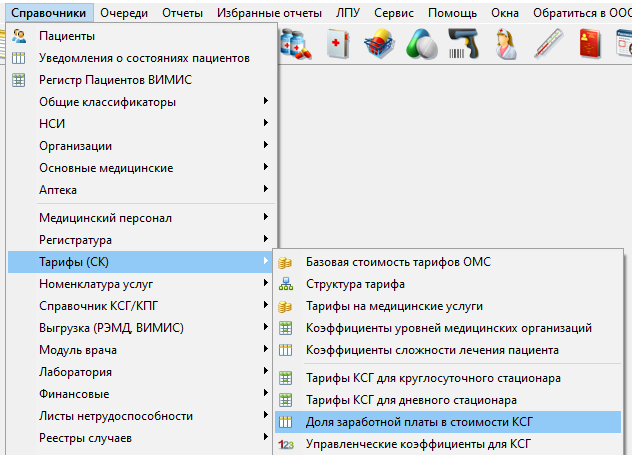
Task: Expand the Медицинский персонал submenu
Action: [105, 217]
